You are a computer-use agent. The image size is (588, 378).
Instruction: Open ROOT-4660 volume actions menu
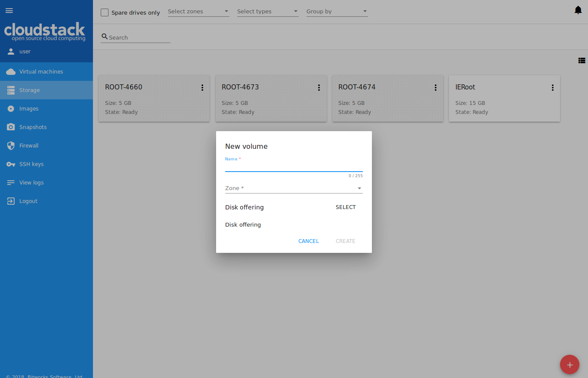202,88
